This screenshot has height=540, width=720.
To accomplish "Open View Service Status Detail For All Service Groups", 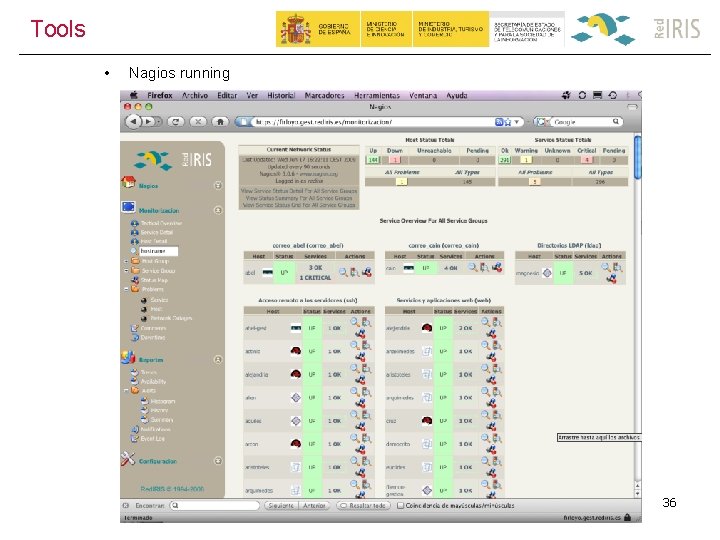I will point(298,191).
